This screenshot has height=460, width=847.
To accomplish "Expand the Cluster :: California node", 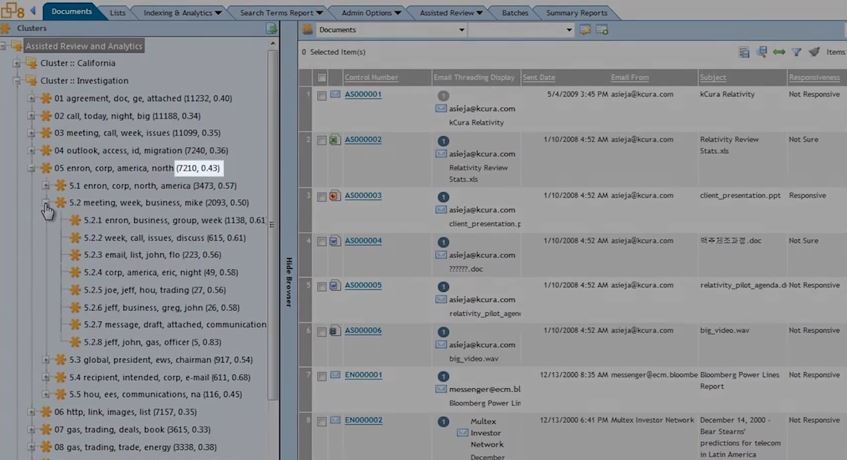I will (17, 63).
